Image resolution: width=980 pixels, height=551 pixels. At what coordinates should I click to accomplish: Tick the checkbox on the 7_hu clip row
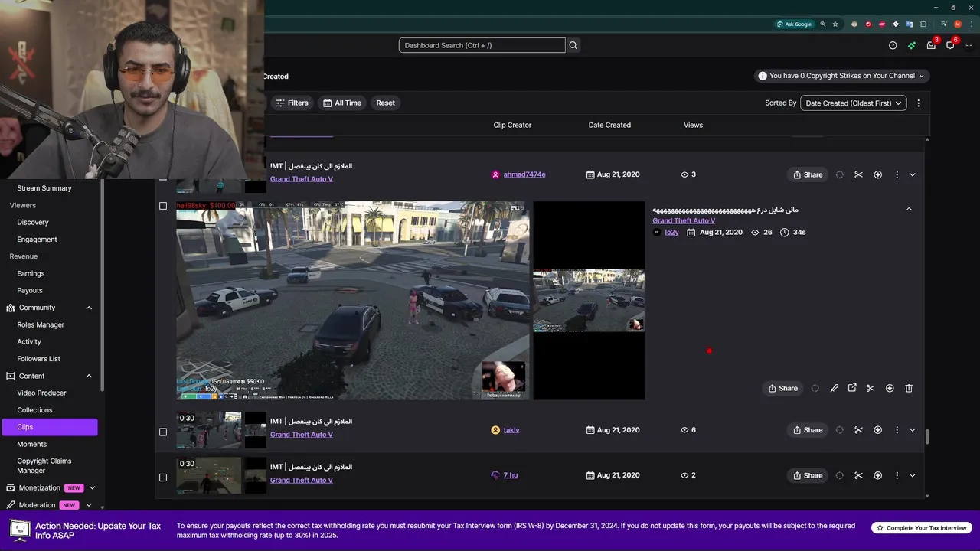coord(162,478)
